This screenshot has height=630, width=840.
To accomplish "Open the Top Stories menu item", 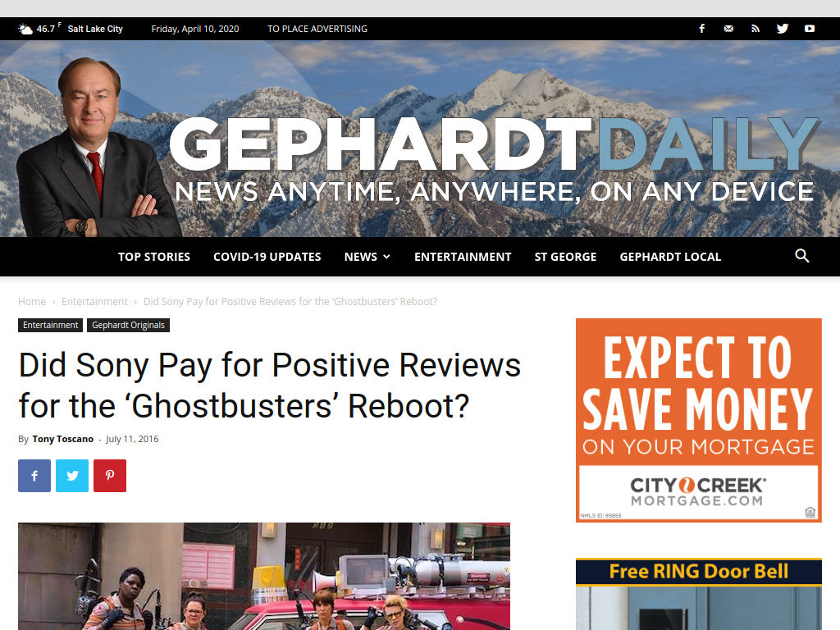I will coord(154,257).
